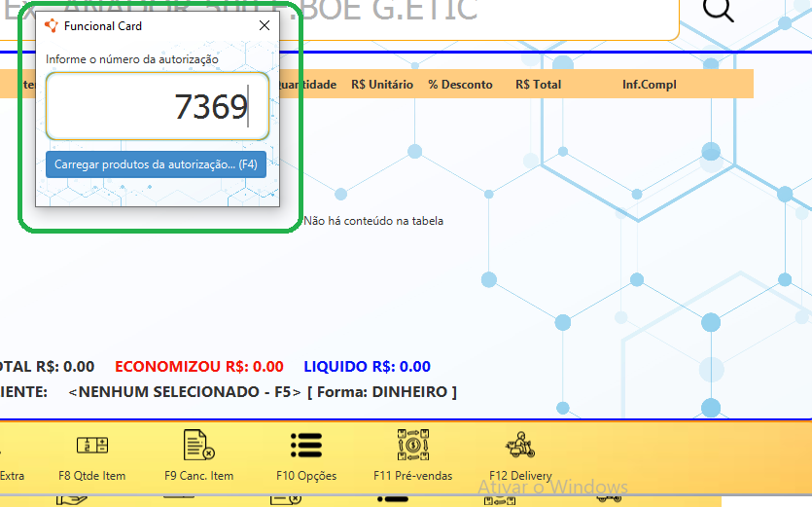Sort by Quantidade column header
The height and width of the screenshot is (507, 812).
pos(307,85)
